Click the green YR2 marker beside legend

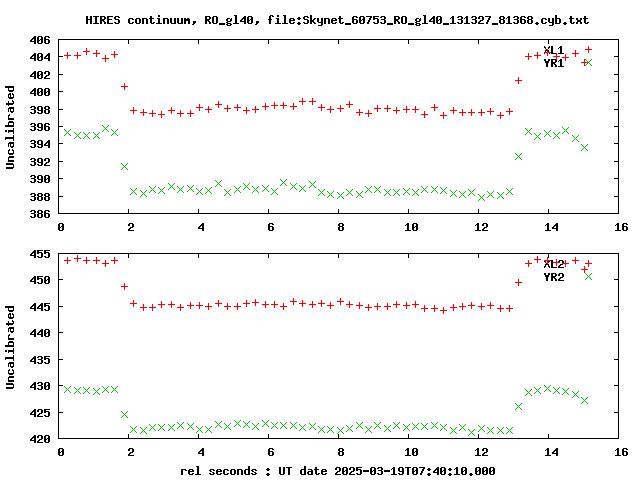(589, 277)
